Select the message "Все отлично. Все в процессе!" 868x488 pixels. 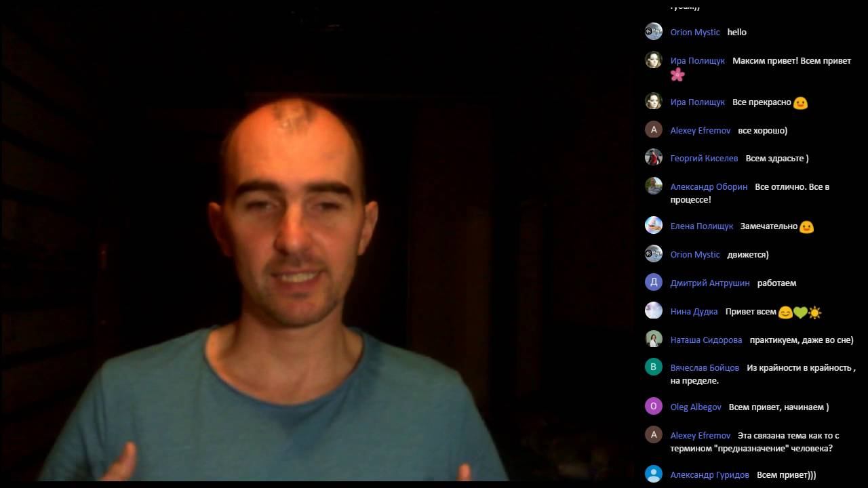click(750, 192)
